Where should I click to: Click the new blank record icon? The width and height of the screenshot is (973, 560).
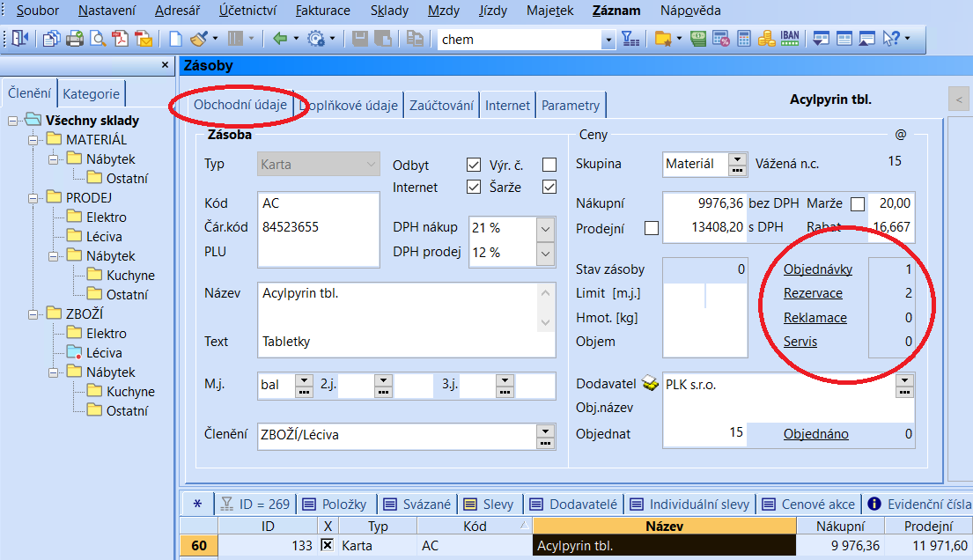pyautogui.click(x=176, y=39)
